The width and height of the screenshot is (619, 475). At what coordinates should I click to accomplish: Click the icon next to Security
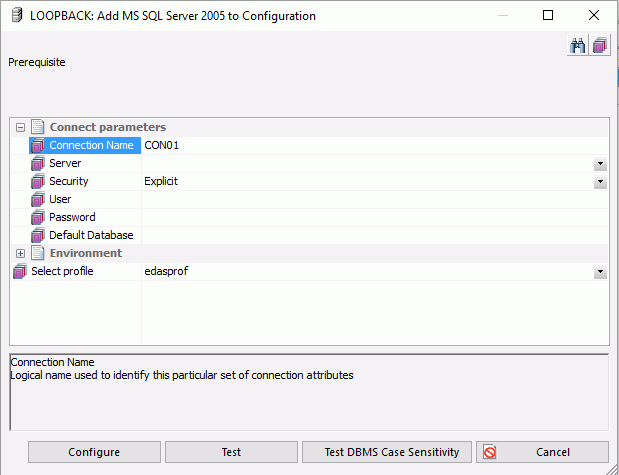point(38,181)
